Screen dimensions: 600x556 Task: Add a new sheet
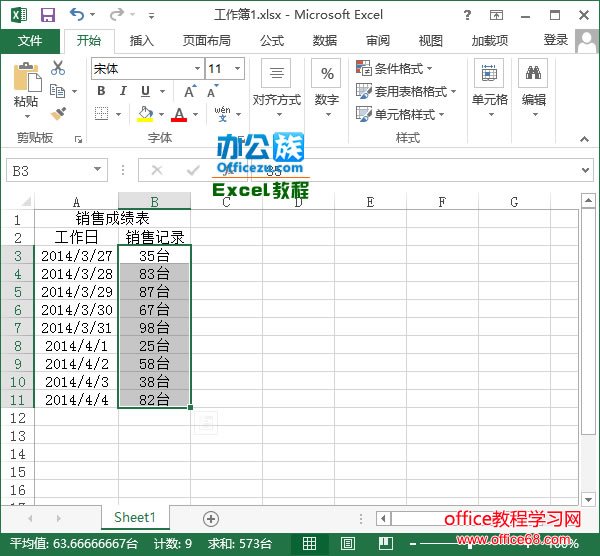[x=211, y=519]
